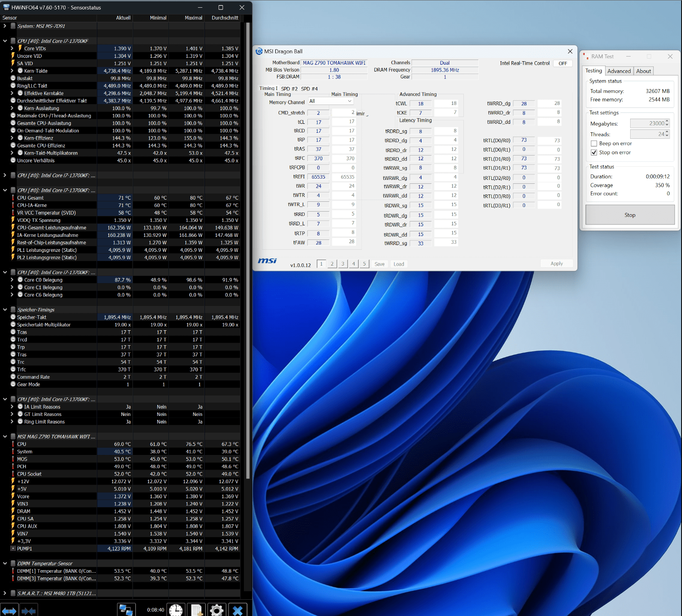Open the remote network monitoring icon in HWiNFO
The height and width of the screenshot is (616, 682).
126,610
